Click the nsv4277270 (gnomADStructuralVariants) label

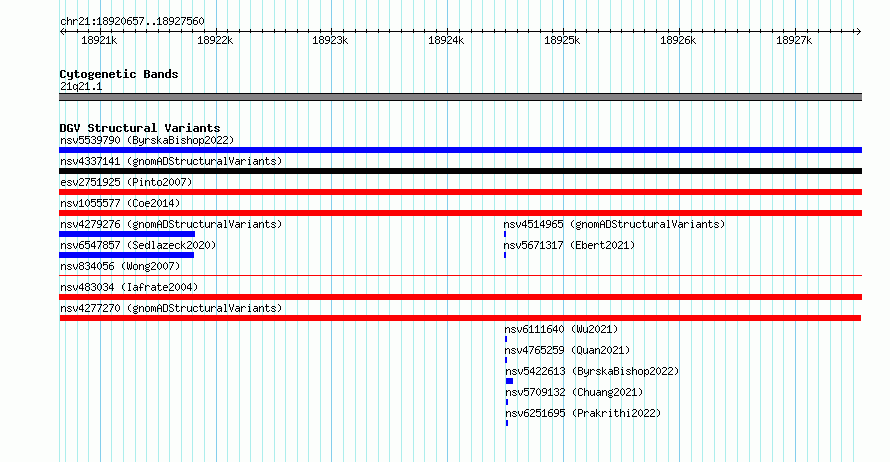tap(171, 308)
